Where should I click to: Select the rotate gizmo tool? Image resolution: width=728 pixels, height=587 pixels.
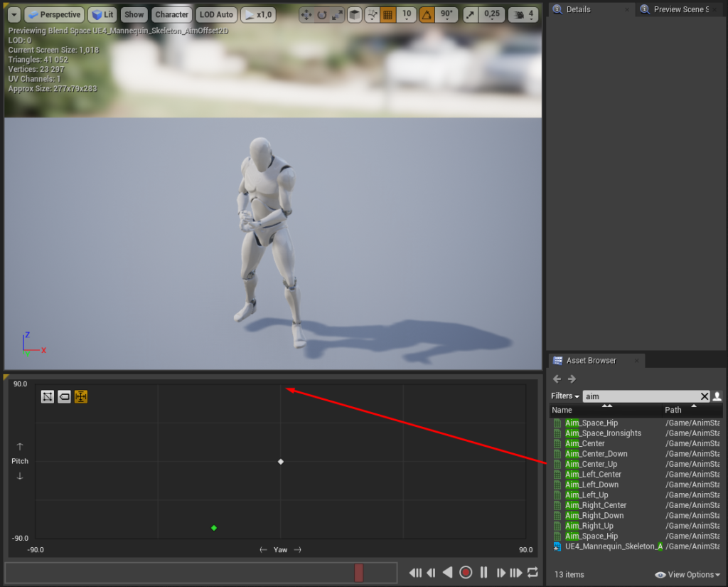322,15
